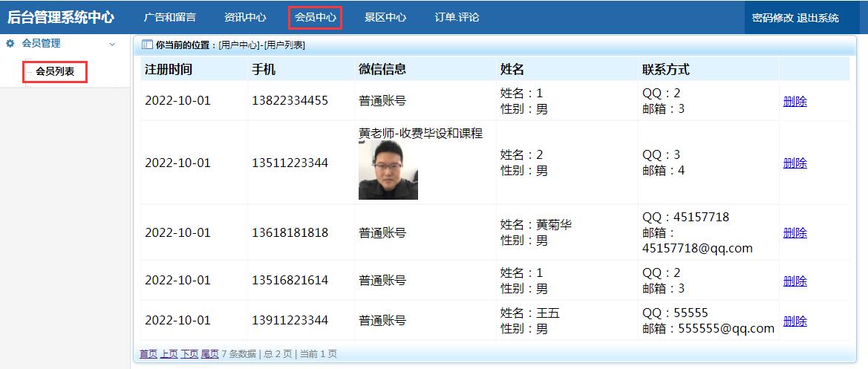Viewport: 868px width, 369px height.
Task: Click QQ:55555 text
Action: [676, 313]
